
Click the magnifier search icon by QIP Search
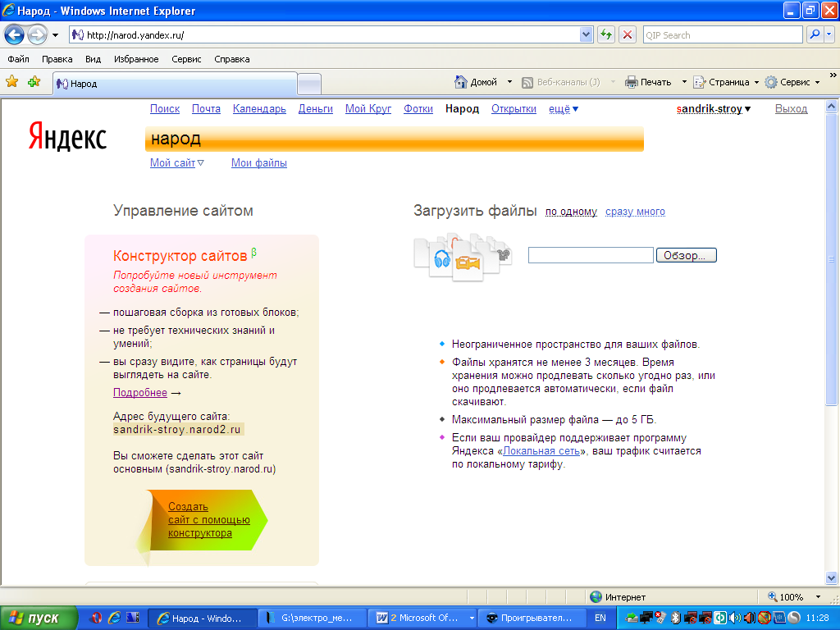(x=815, y=34)
